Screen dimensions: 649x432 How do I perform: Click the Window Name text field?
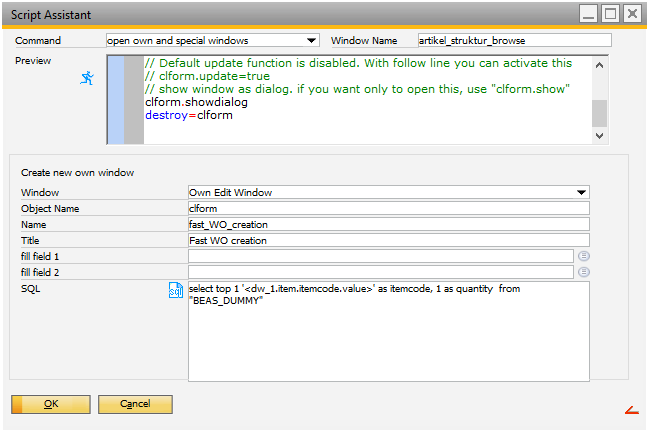(513, 41)
